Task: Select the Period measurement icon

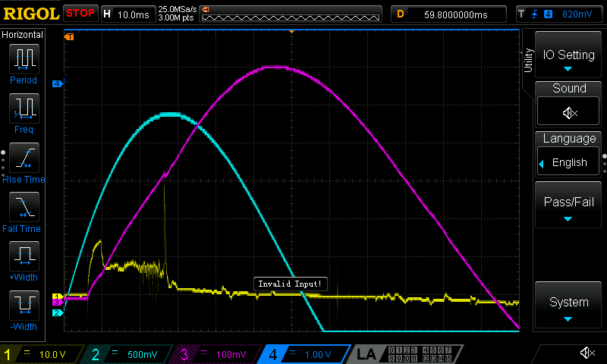Action: (23, 59)
